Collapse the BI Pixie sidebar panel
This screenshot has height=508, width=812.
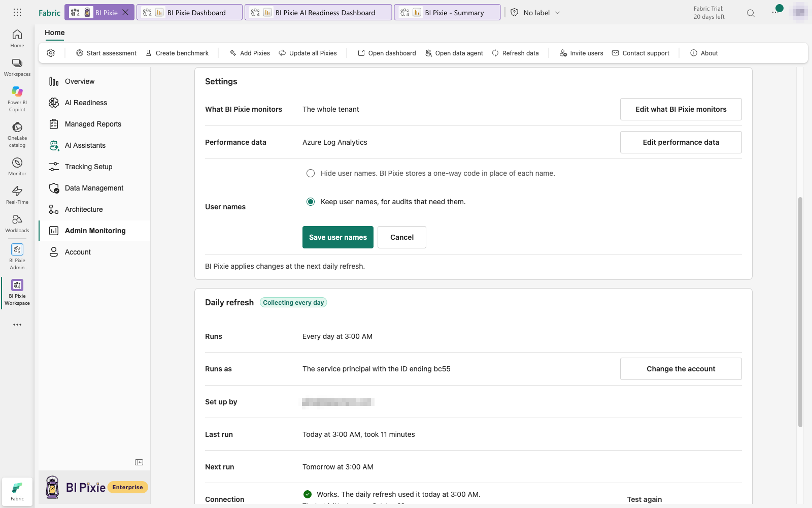139,462
